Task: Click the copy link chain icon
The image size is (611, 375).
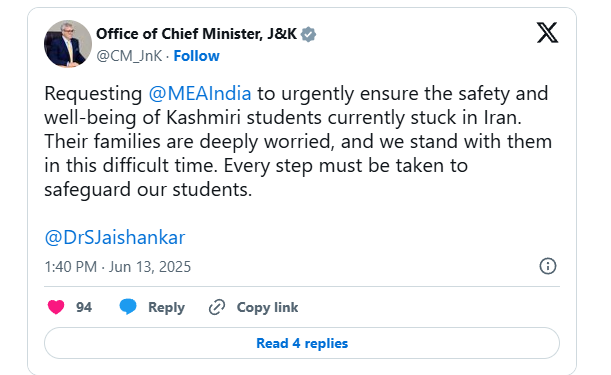Action: click(217, 307)
